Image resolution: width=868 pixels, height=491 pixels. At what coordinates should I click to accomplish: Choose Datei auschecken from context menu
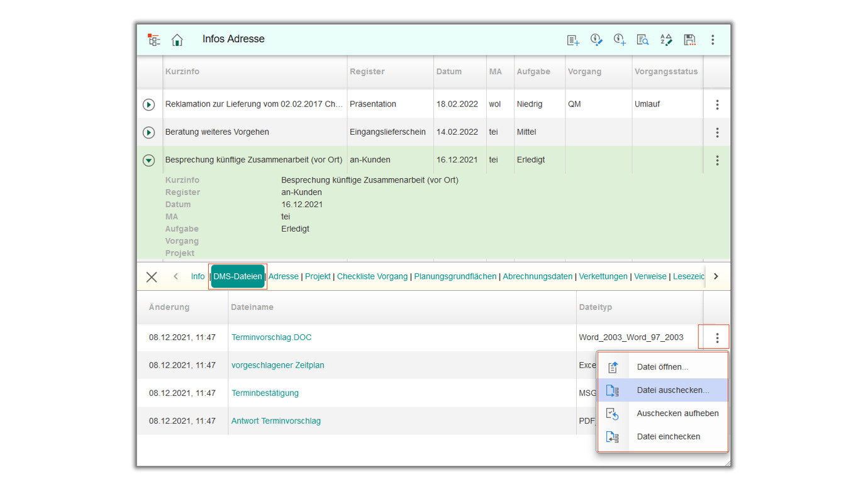(x=672, y=390)
